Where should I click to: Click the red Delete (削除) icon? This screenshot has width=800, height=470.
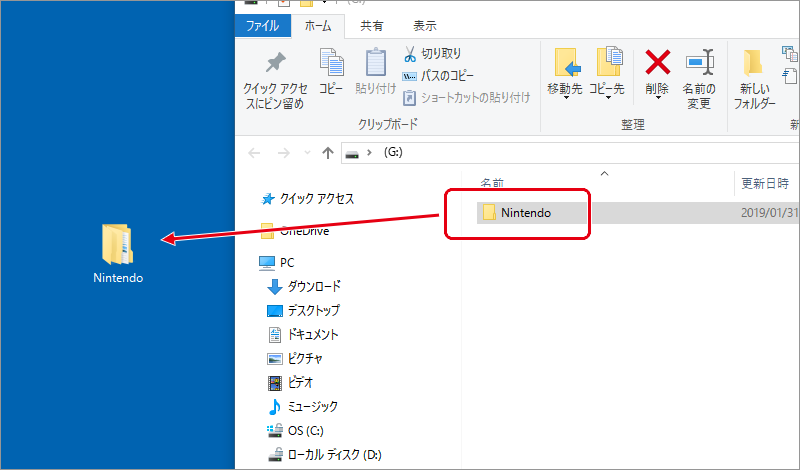tap(657, 63)
